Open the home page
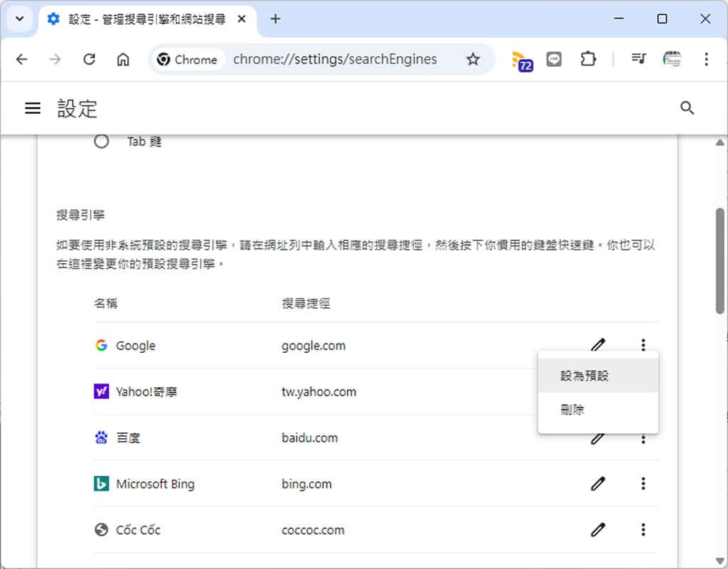The width and height of the screenshot is (728, 569). [123, 60]
